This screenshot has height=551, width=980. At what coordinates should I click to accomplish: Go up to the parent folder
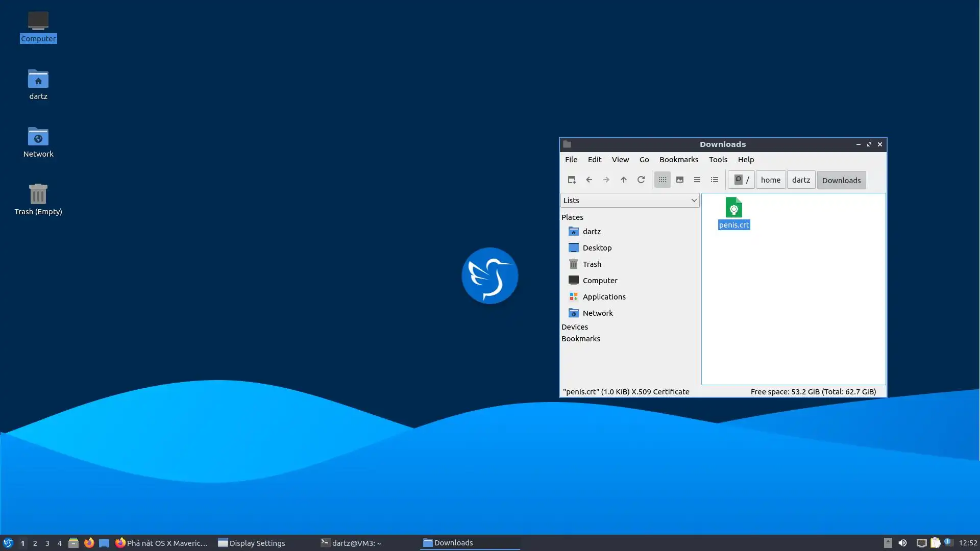pyautogui.click(x=624, y=180)
